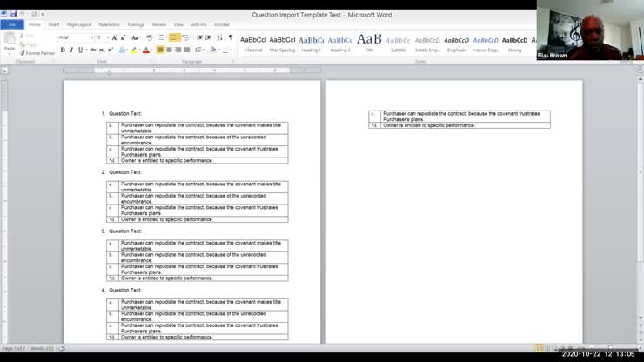Click the word count in status bar
This screenshot has width=644, height=362.
42,348
